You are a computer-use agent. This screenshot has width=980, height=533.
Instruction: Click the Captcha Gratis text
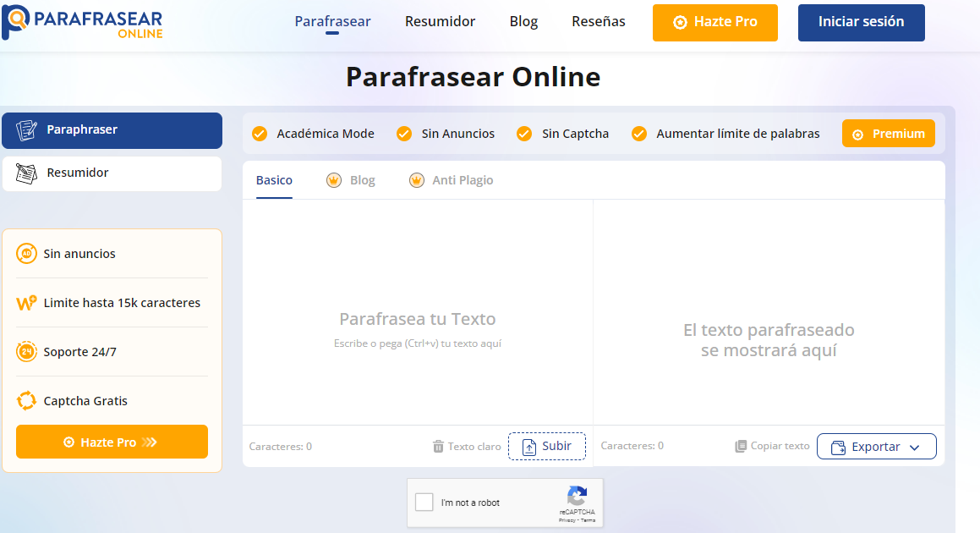point(85,401)
